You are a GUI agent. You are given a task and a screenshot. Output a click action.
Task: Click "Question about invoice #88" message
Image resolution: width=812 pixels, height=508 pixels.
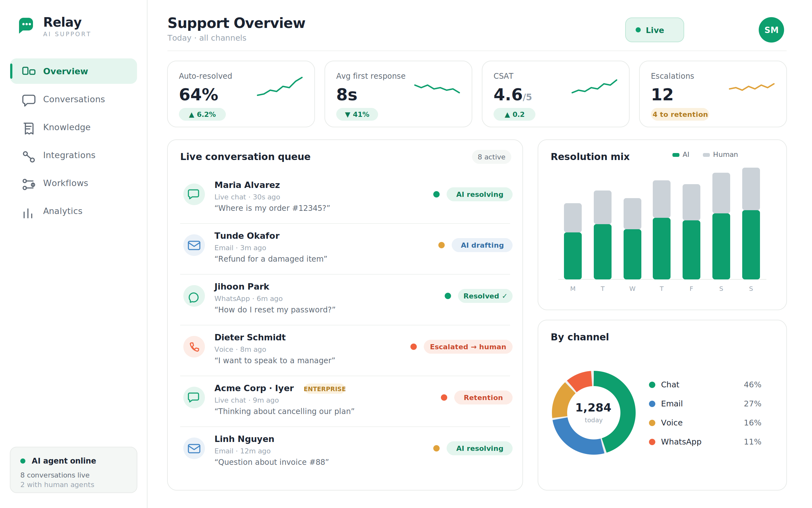pos(272,462)
